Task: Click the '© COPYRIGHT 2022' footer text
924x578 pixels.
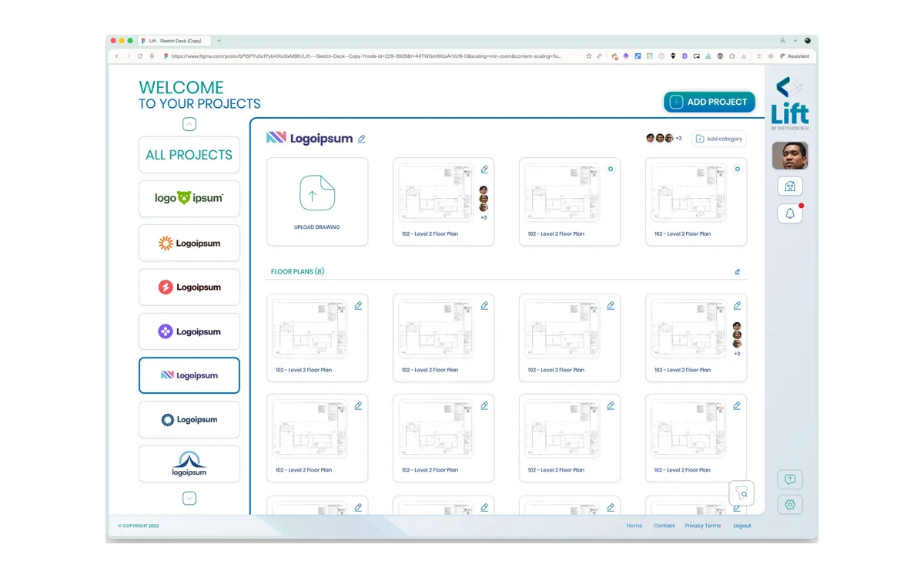Action: [x=139, y=526]
